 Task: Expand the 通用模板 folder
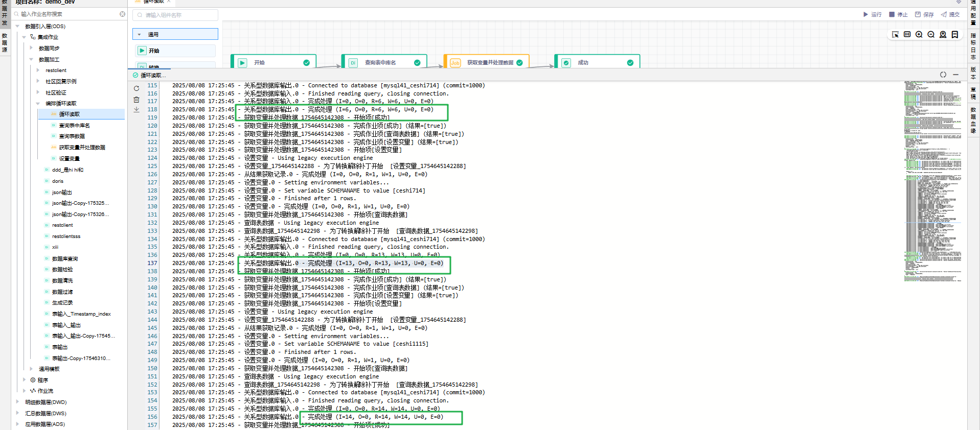(x=31, y=369)
